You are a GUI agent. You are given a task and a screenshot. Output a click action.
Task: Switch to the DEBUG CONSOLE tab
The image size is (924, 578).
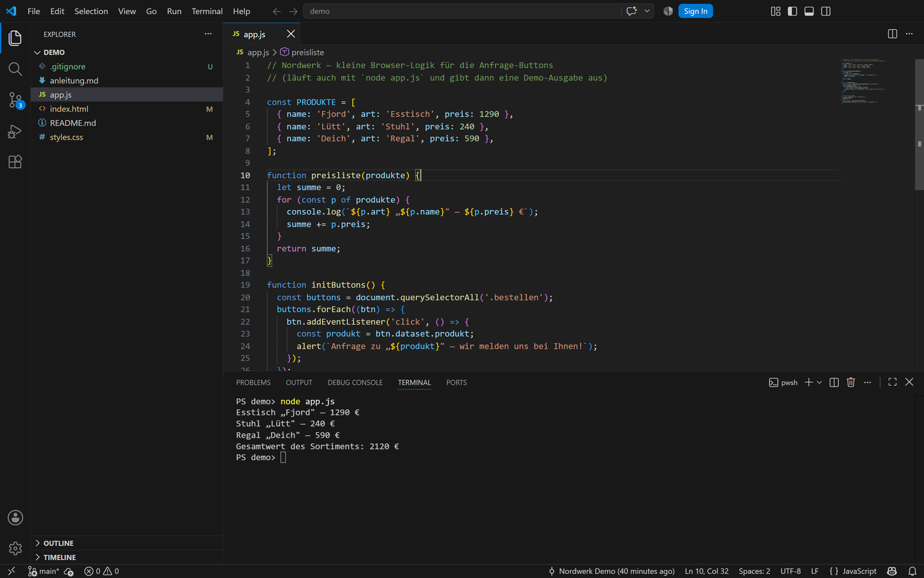pos(355,382)
